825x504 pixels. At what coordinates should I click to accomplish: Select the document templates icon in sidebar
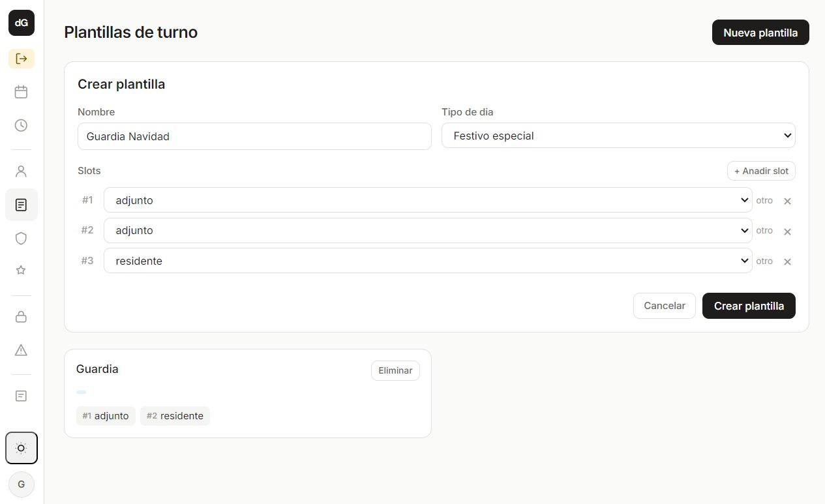tap(21, 205)
